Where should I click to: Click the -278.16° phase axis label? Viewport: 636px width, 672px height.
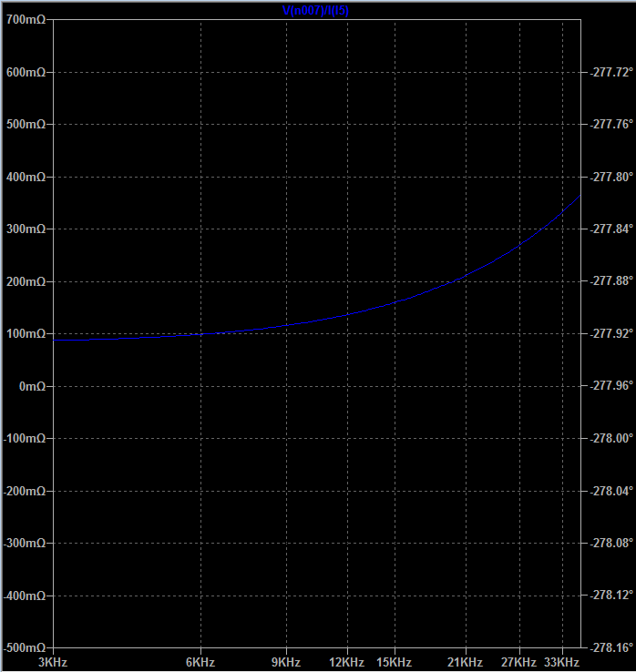(611, 647)
